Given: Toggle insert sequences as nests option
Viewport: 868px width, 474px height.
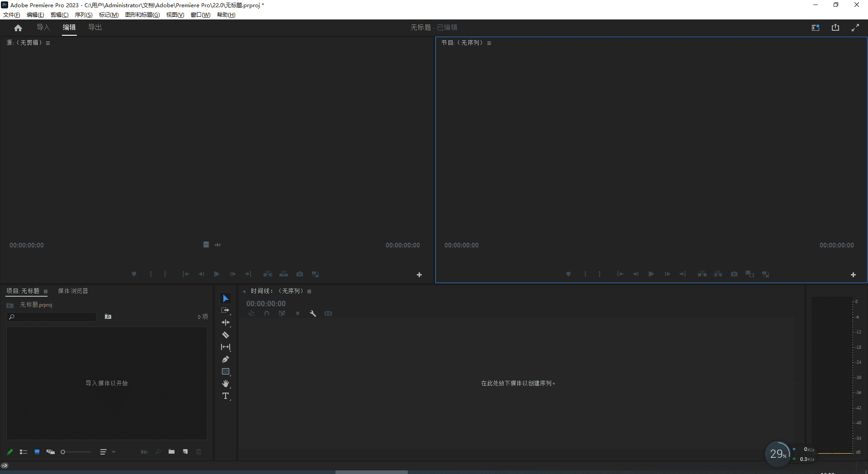Looking at the screenshot, I should [251, 313].
